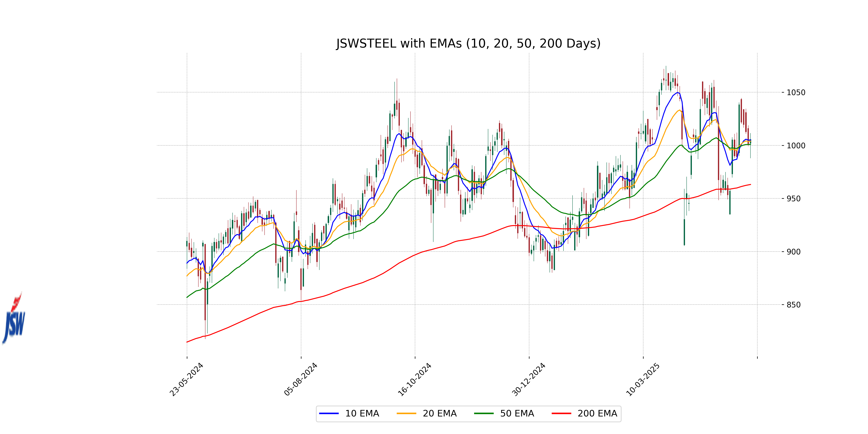
Task: Click the 50 EMA legend label
Action: click(517, 413)
